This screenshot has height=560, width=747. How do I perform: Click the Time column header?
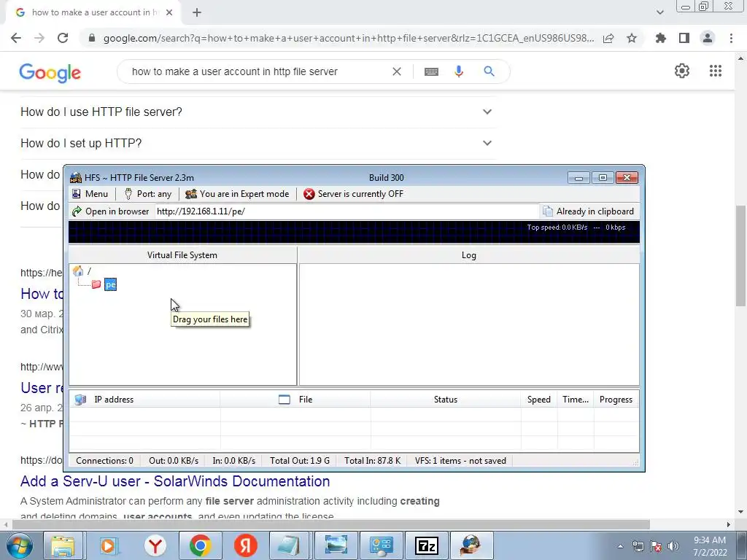576,400
